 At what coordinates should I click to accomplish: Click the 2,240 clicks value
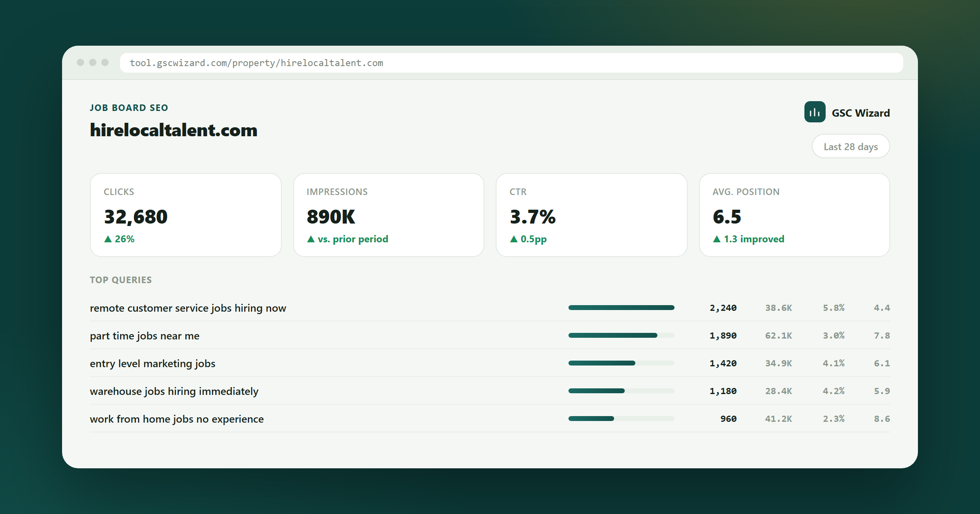click(723, 308)
